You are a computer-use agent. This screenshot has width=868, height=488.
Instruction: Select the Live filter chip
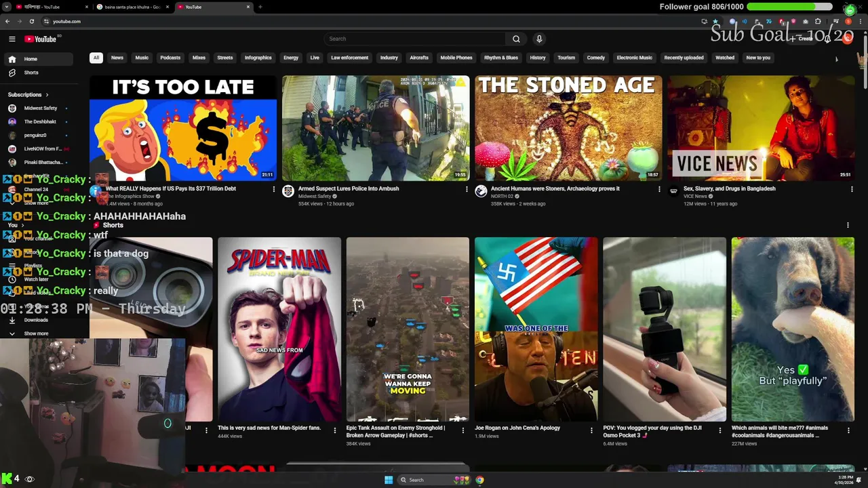pos(315,58)
